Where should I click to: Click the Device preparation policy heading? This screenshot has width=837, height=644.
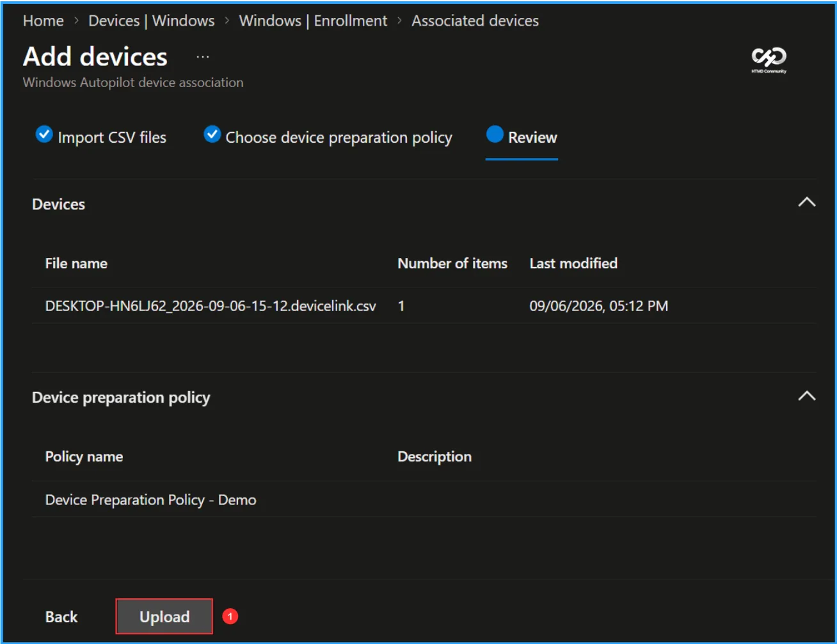pyautogui.click(x=121, y=398)
